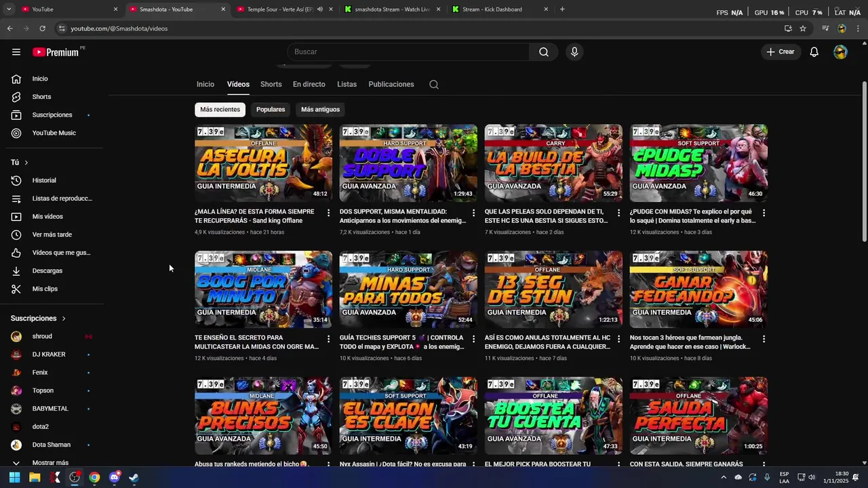Click the Buscar search input field

pyautogui.click(x=408, y=52)
